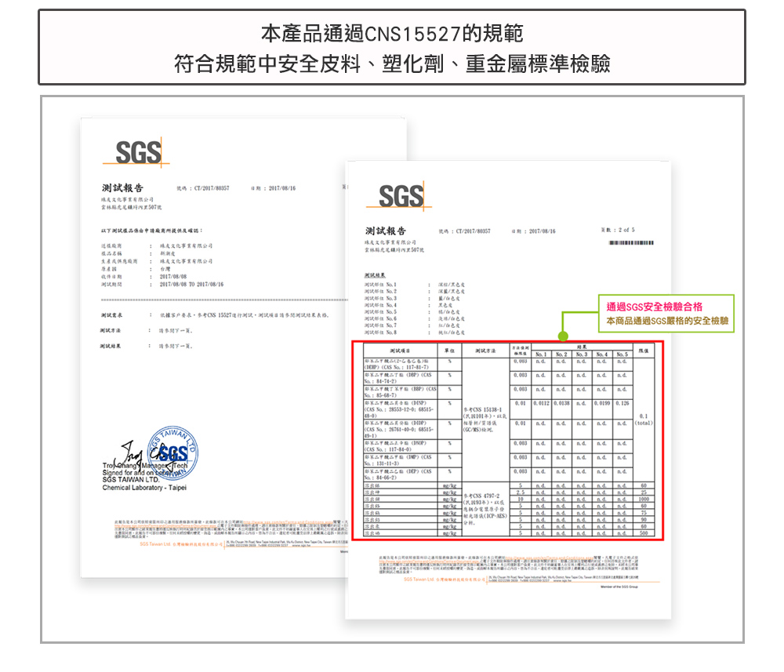Click the period "2017/08/08 TO 2017/08/16"
The image size is (784, 672).
(191, 285)
